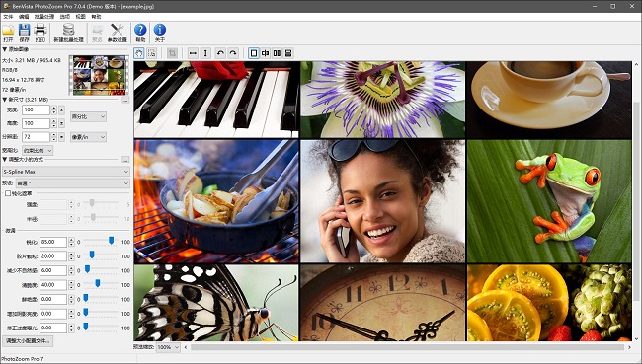This screenshot has width=642, height=364.
Task: Open the 宽高比 aspect ratio dropdown
Action: tap(38, 151)
